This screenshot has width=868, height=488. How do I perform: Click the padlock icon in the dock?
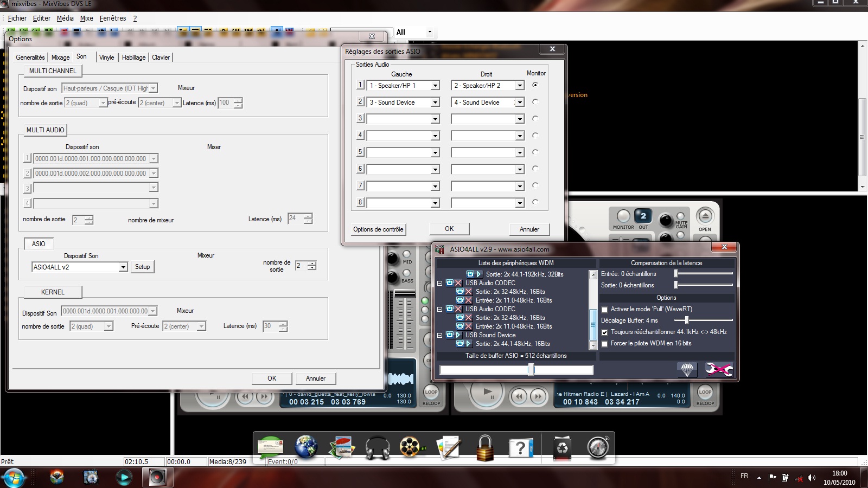484,448
